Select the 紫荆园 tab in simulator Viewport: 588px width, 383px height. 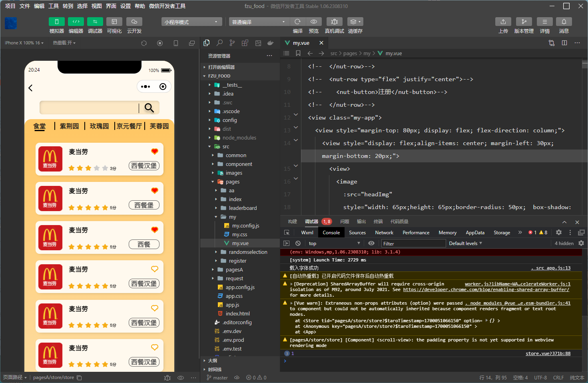click(69, 126)
